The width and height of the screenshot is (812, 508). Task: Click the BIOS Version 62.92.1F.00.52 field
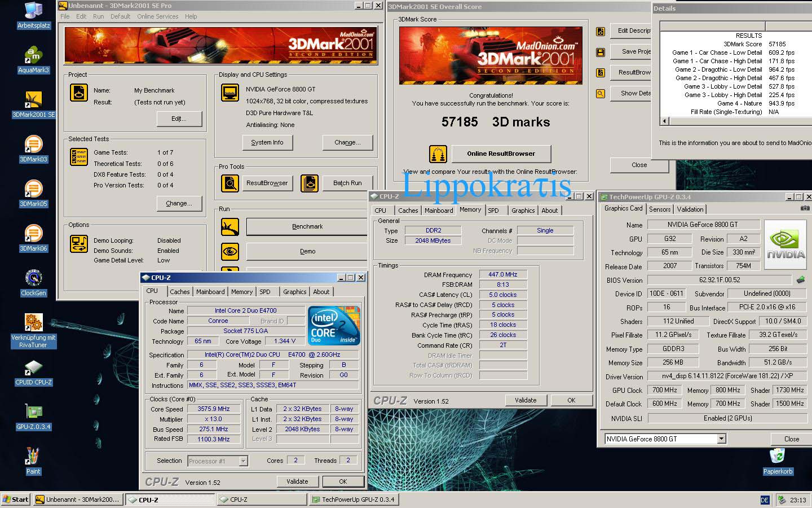click(719, 279)
